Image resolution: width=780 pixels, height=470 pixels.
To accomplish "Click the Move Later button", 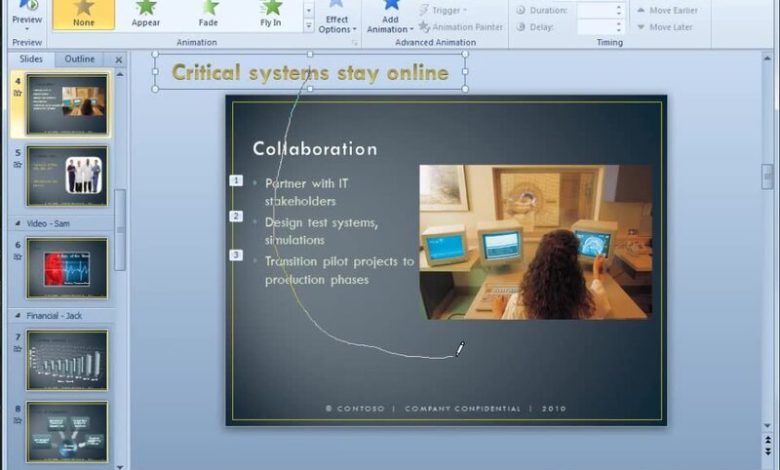I will (x=664, y=27).
